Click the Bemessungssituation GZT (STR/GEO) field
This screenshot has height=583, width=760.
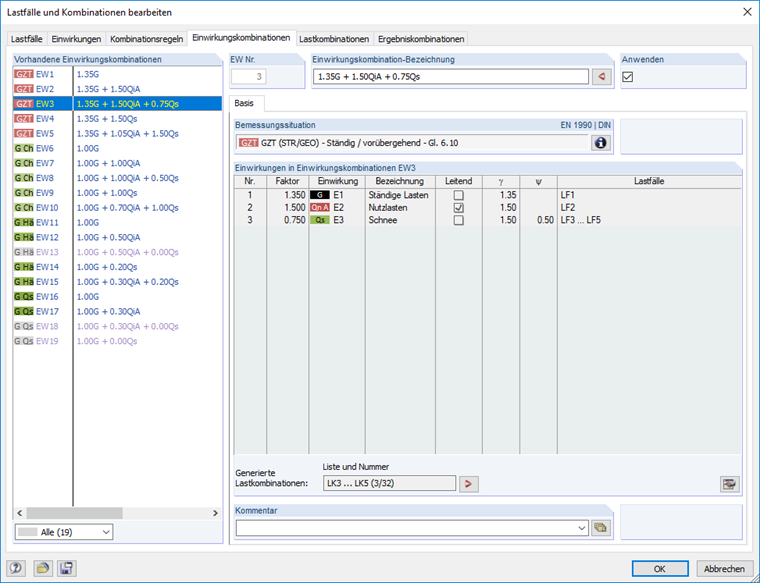pyautogui.click(x=412, y=143)
